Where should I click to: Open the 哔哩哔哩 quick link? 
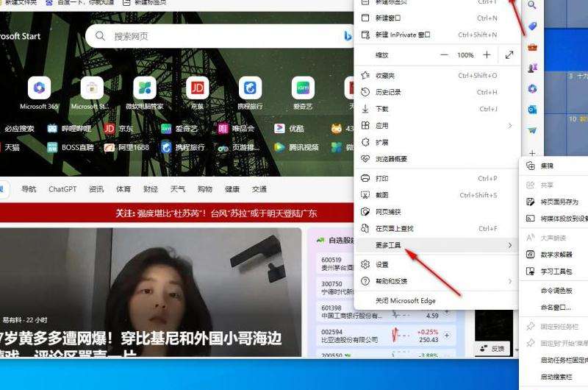tap(70, 129)
